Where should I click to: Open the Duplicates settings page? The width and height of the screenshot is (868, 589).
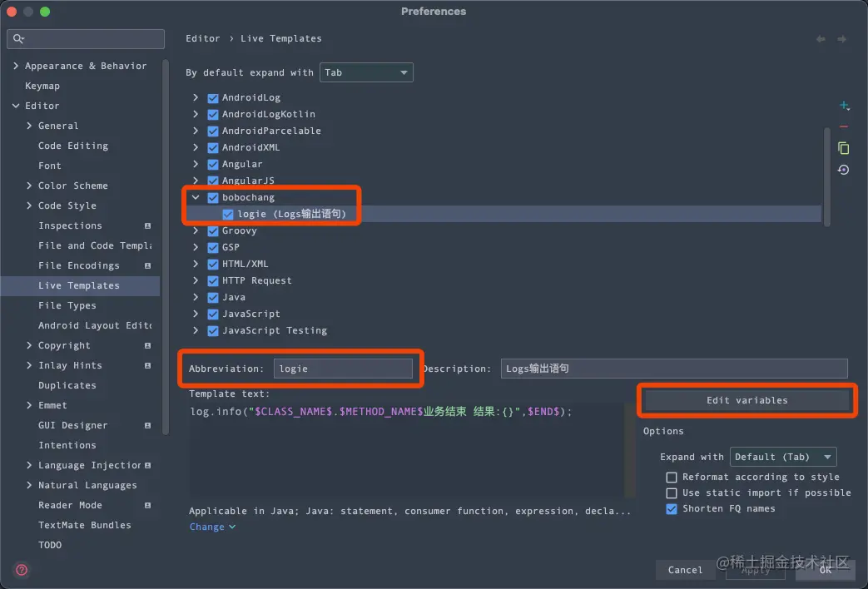tap(67, 385)
